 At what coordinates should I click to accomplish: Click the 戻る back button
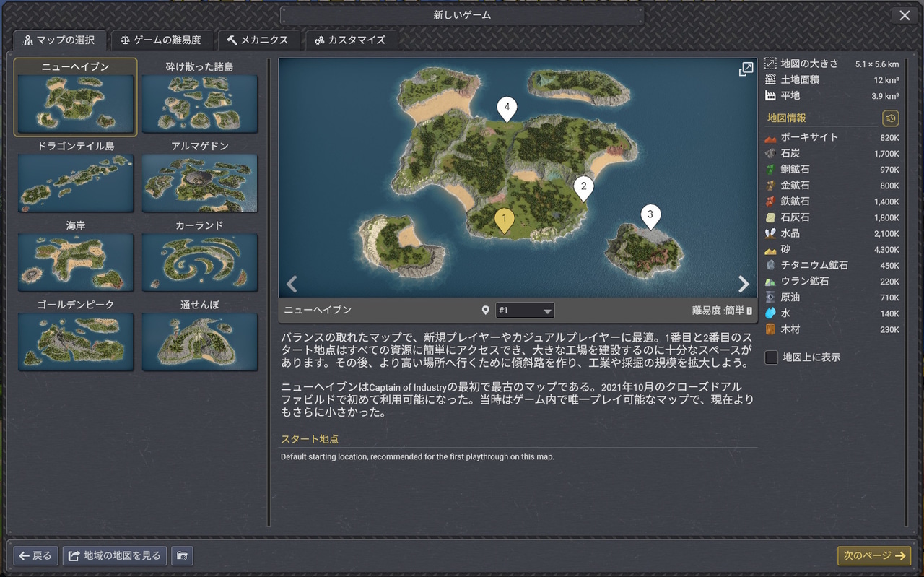pyautogui.click(x=35, y=556)
